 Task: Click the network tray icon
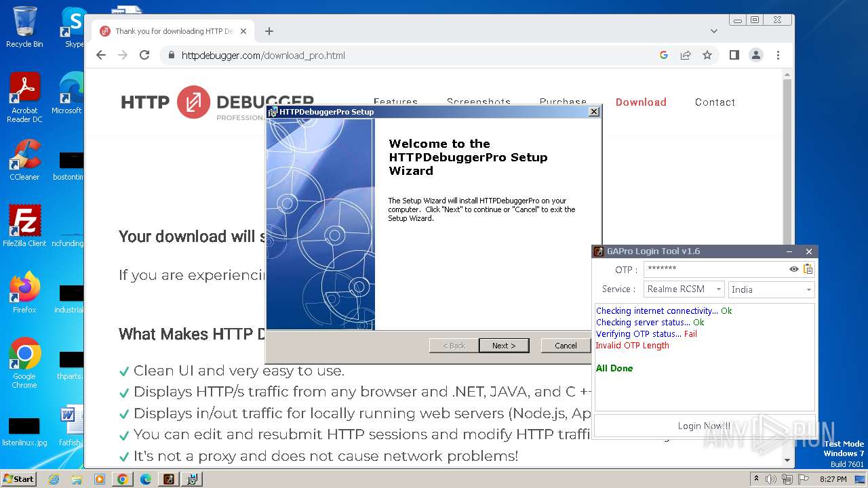[787, 479]
